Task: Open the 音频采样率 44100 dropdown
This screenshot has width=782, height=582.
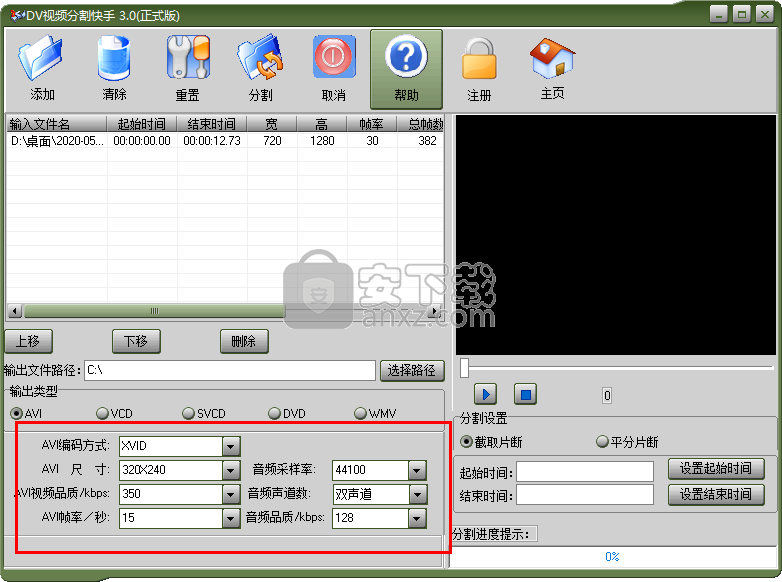Action: point(417,470)
